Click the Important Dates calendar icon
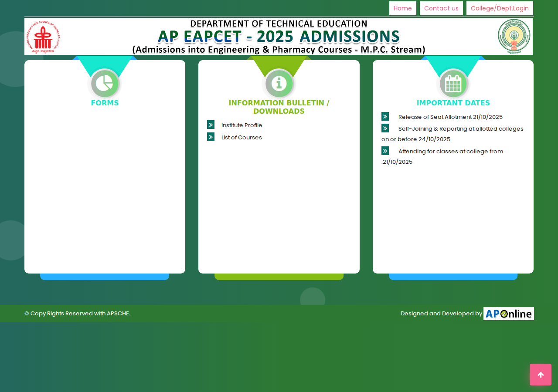558x392 pixels. click(x=453, y=83)
